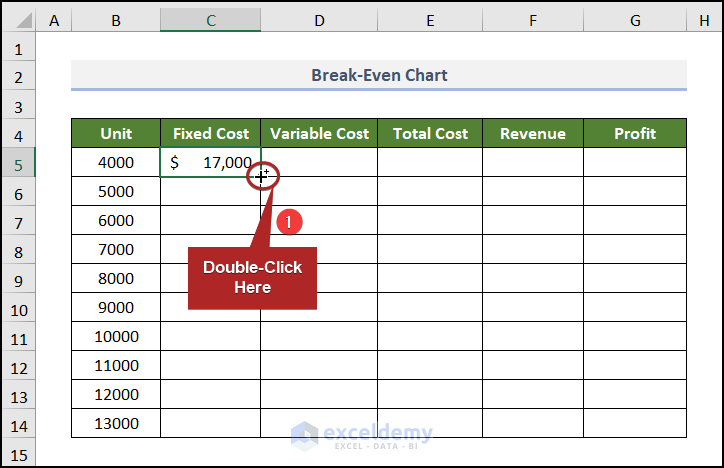The image size is (724, 468).
Task: Click the Break-Even Chart title cell
Action: 379,75
